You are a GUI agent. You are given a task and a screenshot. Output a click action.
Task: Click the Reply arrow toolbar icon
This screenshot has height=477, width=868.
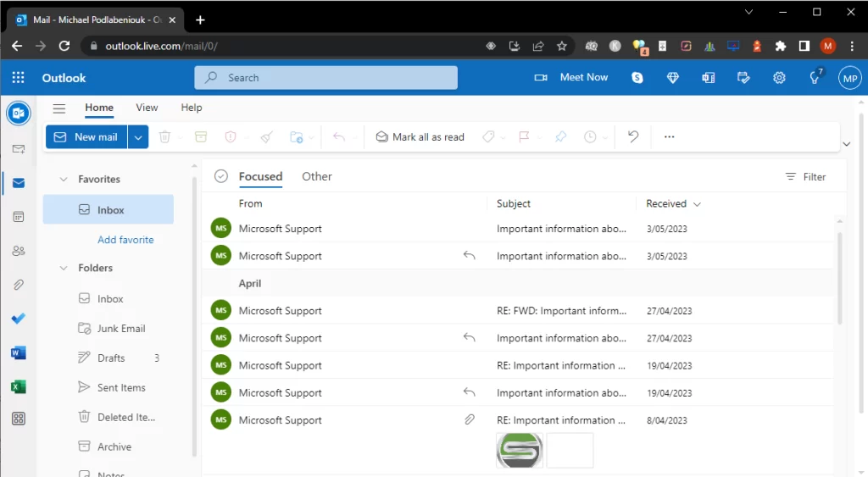coord(339,136)
